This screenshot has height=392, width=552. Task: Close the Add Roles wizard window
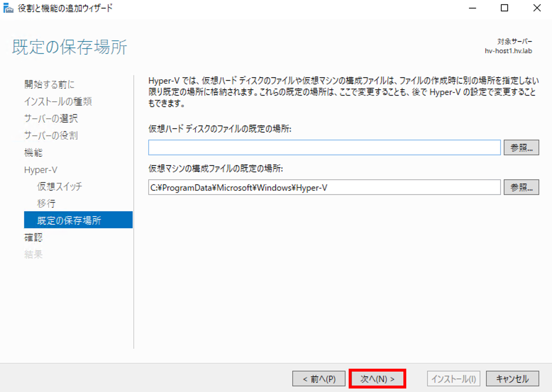[537, 8]
